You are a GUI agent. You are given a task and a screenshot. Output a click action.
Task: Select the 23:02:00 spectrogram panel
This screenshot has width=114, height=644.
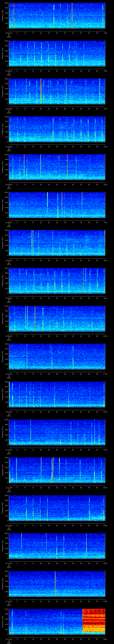[57, 53]
